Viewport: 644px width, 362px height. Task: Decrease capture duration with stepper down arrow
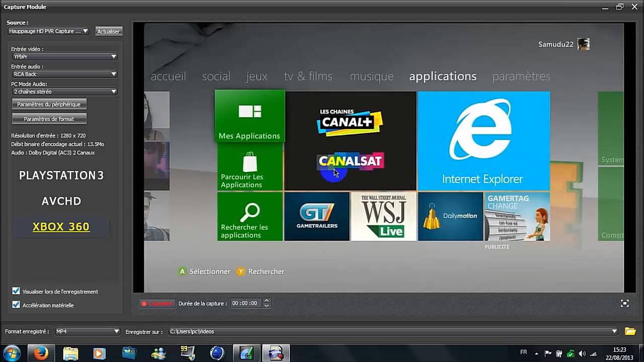point(267,306)
